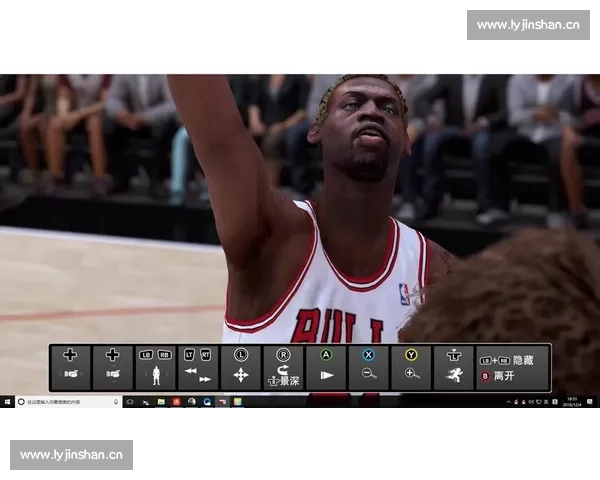
Task: Click the rewind arrow under LT
Action: [191, 371]
